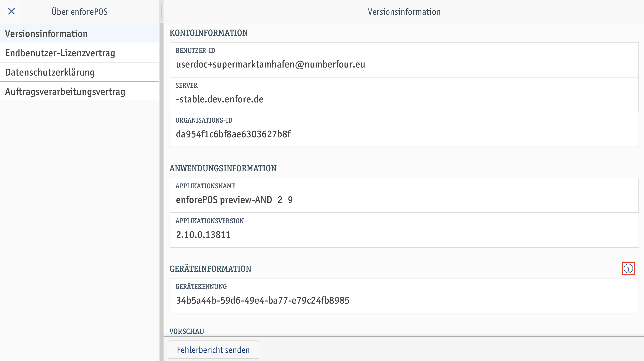Open the device information info icon
This screenshot has height=361, width=644.
628,268
